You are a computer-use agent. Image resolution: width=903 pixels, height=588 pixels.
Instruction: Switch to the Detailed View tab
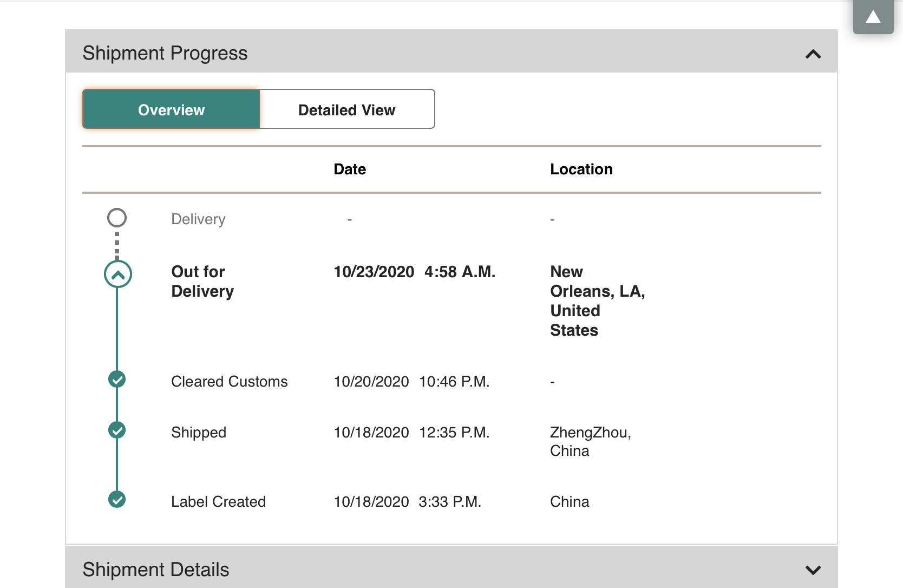tap(347, 109)
